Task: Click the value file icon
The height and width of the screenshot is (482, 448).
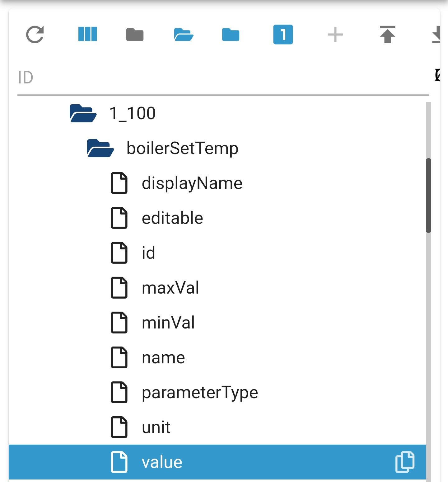Action: 119,462
